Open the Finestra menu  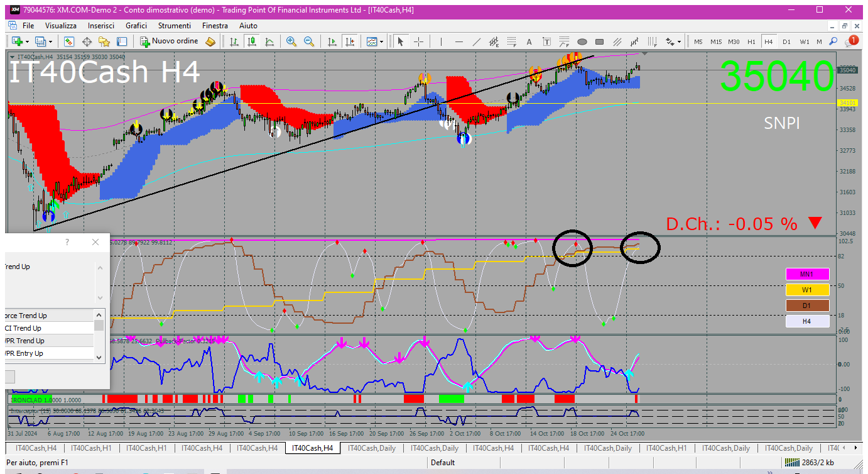tap(215, 26)
